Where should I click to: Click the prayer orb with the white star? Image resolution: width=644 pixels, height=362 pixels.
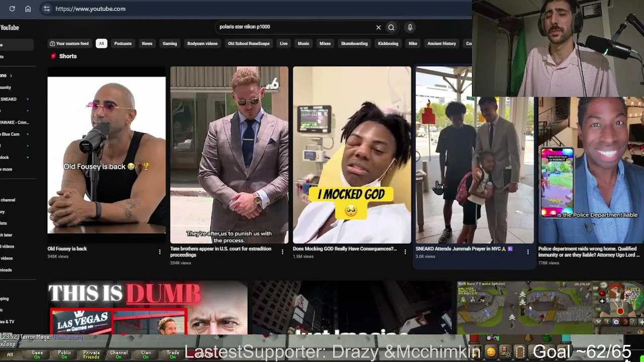(602, 302)
